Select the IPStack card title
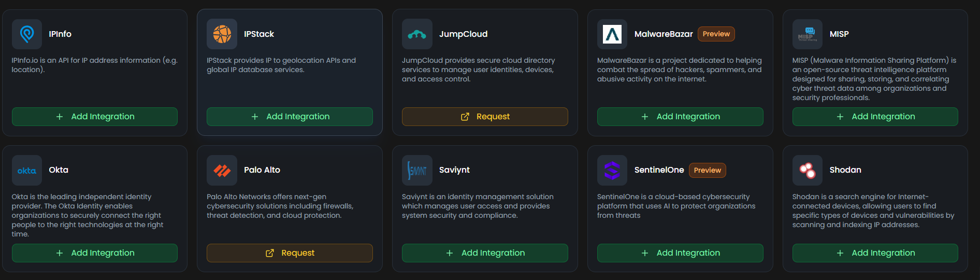This screenshot has height=280, width=980. coord(259,34)
